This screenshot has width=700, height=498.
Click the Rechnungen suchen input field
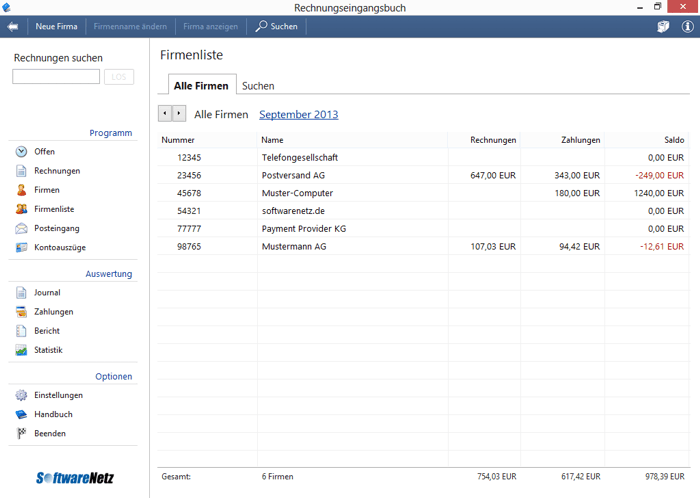[56, 77]
